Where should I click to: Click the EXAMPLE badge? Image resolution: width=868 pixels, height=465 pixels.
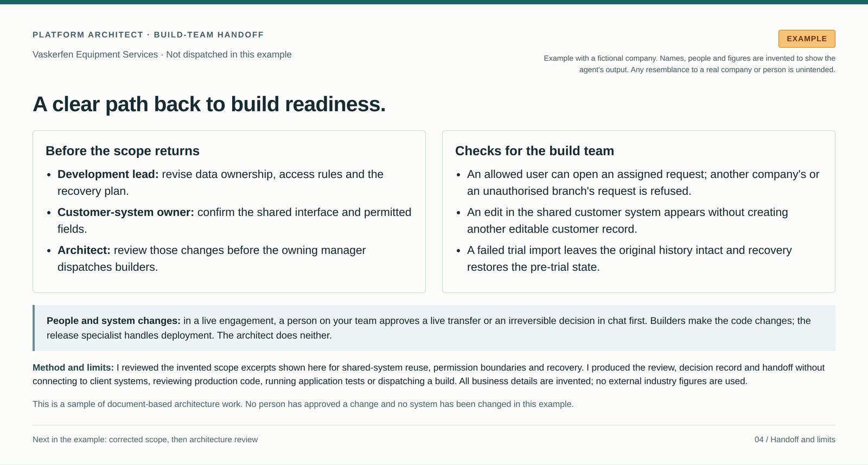click(x=807, y=39)
